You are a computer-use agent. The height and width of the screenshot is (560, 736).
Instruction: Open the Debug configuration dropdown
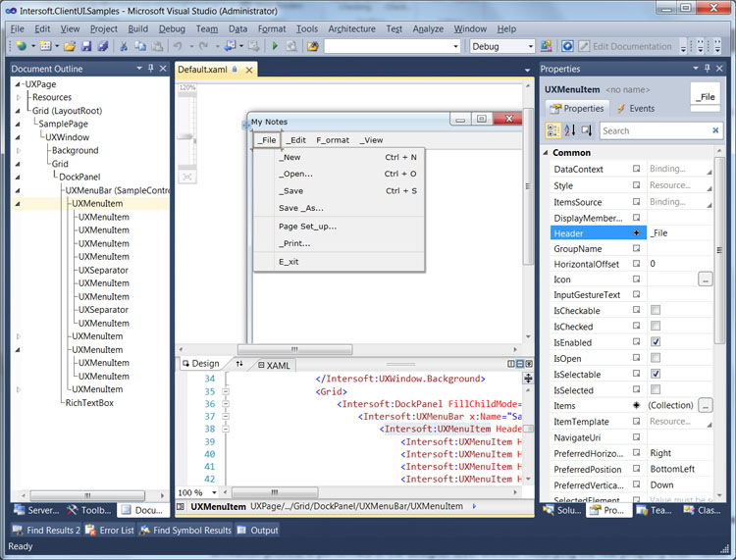click(x=530, y=46)
